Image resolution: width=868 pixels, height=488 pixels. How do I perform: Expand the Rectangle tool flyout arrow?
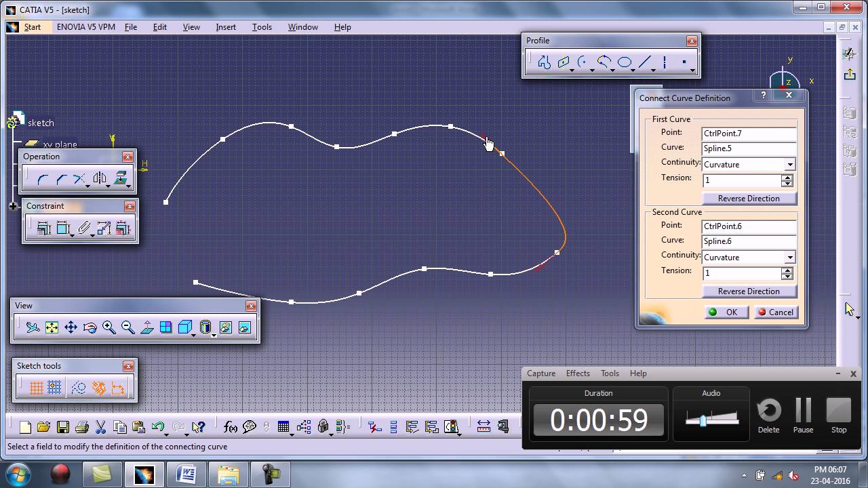pos(572,70)
